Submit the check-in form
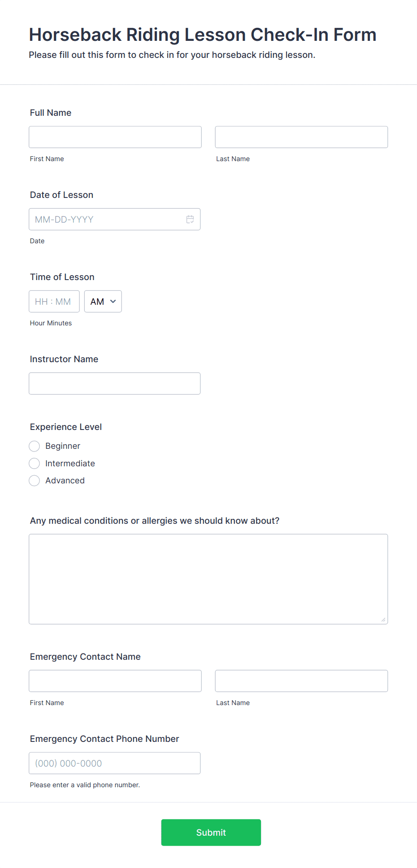This screenshot has height=868, width=417. click(x=211, y=833)
